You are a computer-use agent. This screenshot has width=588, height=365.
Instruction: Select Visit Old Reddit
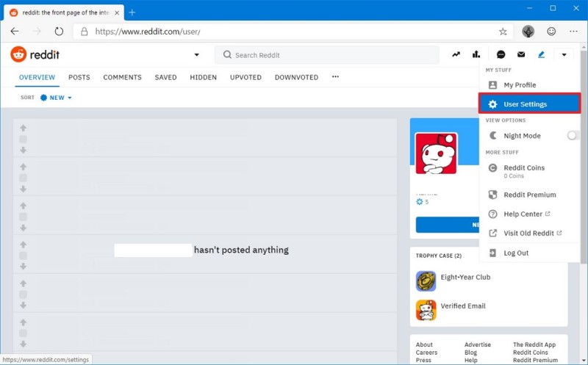(529, 233)
